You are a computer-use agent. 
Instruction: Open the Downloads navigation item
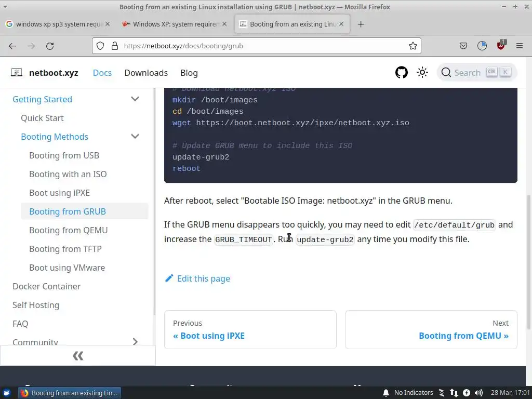146,73
